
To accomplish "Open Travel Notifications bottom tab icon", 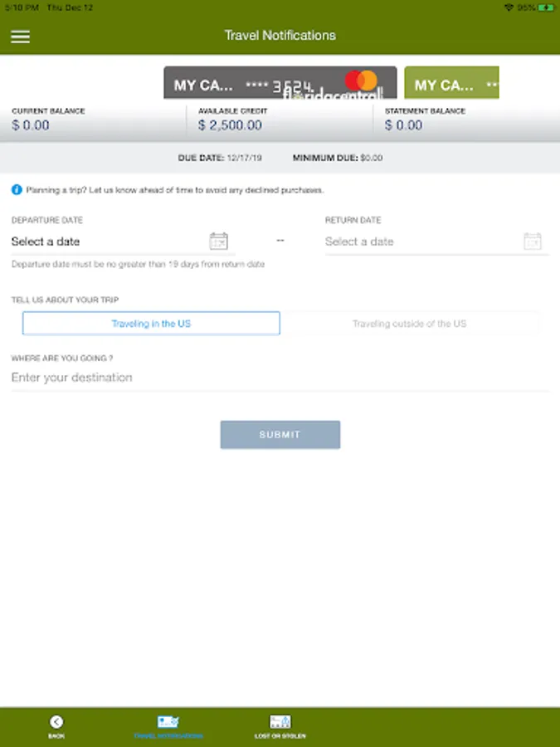I will click(x=168, y=721).
